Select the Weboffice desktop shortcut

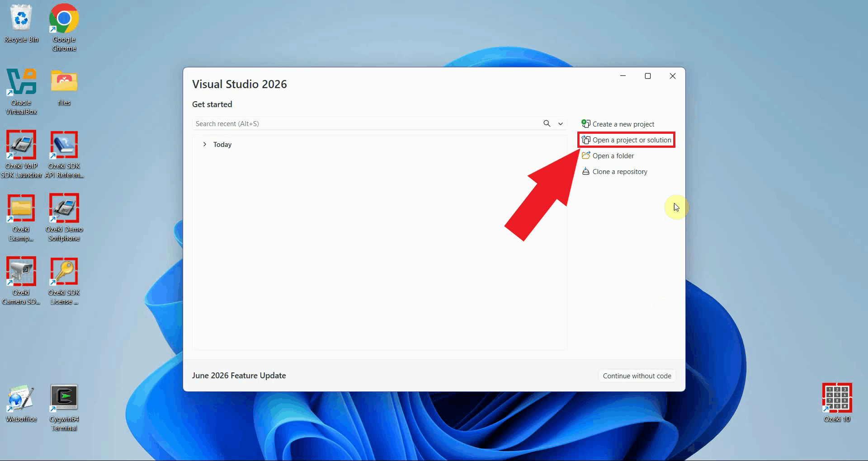[21, 403]
